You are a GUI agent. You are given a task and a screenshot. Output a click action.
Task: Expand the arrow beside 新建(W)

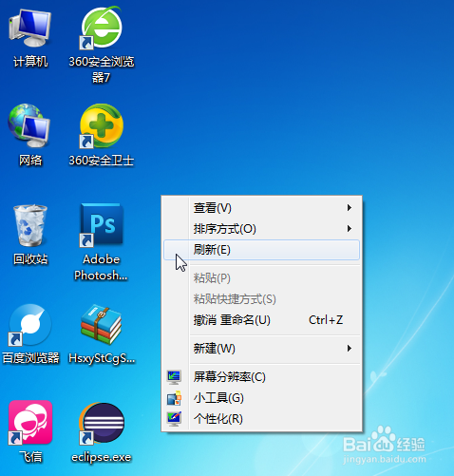(x=350, y=349)
